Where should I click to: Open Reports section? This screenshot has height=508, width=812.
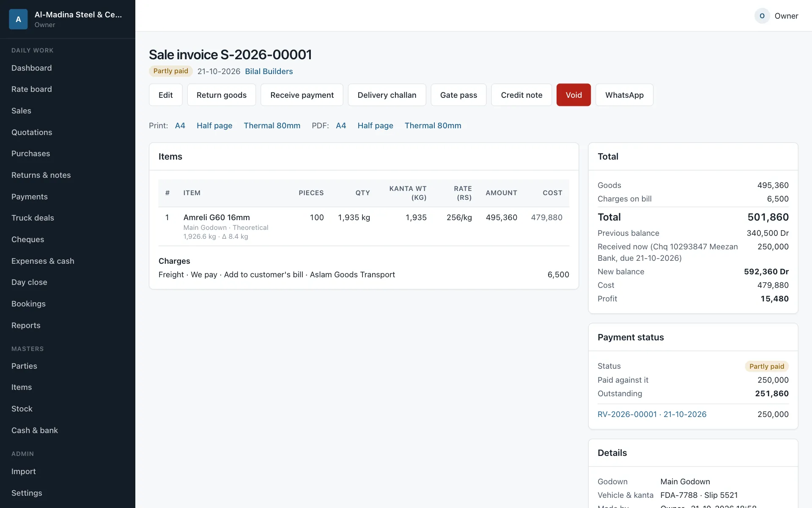pos(26,326)
